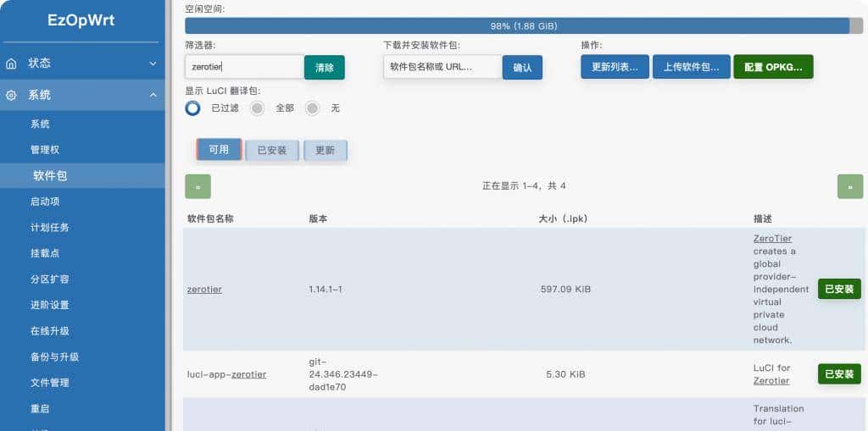Screen dimensions: 868x431
Task: Click the free space progress bar
Action: coord(524,25)
